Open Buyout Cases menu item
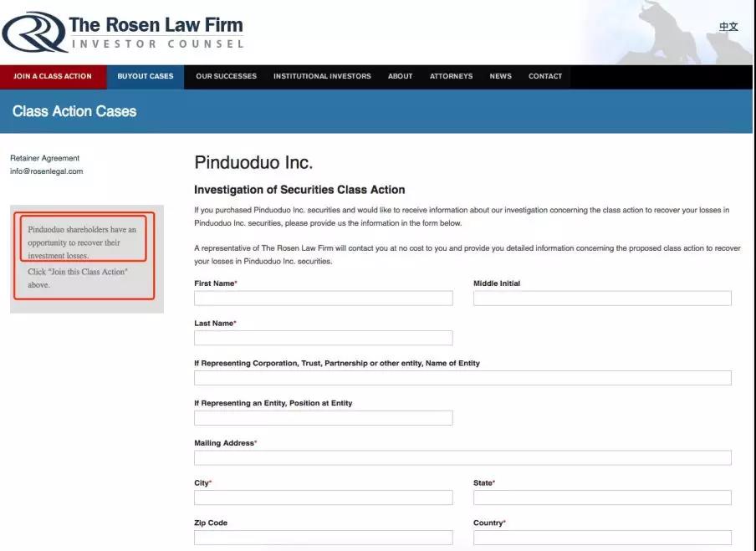 [x=146, y=76]
